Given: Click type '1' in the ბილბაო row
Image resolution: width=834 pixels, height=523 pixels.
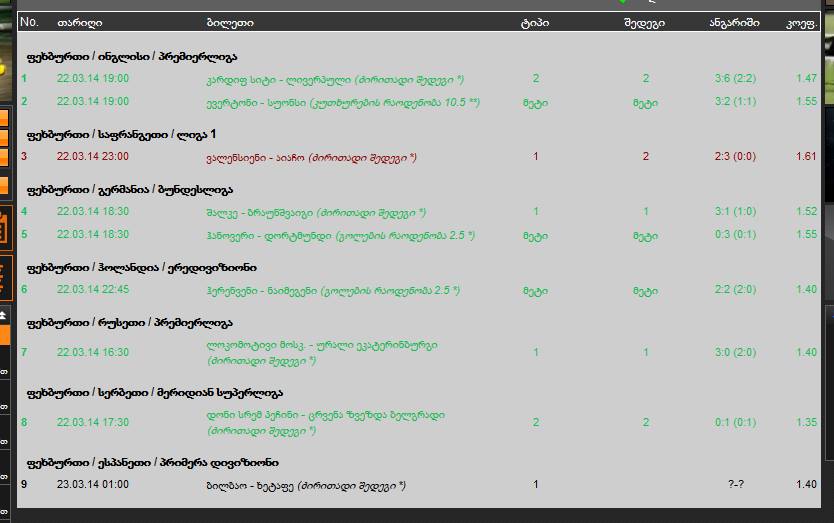Looking at the screenshot, I should 536,484.
